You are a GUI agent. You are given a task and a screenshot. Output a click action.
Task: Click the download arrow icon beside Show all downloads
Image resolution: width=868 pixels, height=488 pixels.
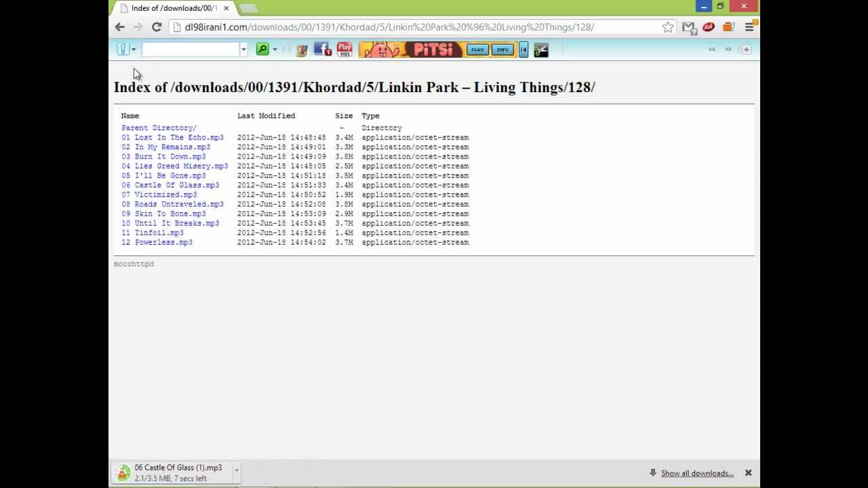652,473
